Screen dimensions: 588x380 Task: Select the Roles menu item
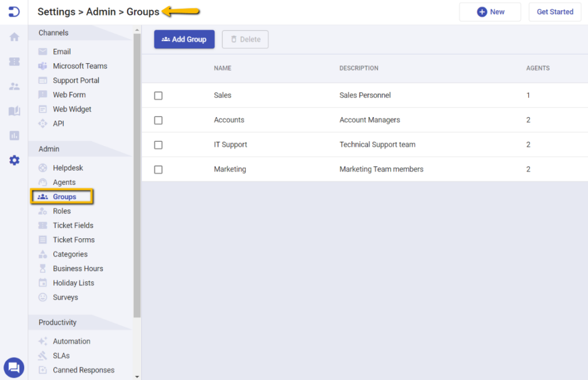[62, 211]
